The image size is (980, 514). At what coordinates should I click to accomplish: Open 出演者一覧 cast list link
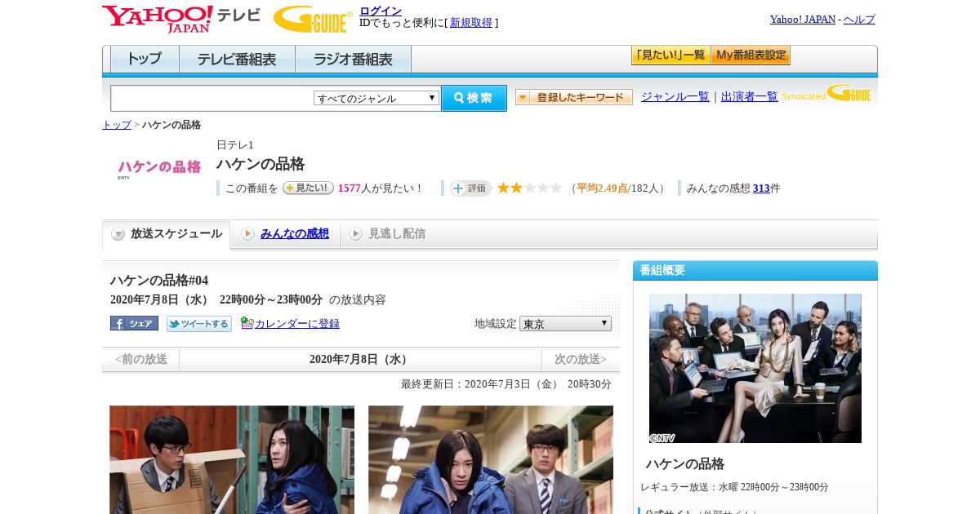750,96
